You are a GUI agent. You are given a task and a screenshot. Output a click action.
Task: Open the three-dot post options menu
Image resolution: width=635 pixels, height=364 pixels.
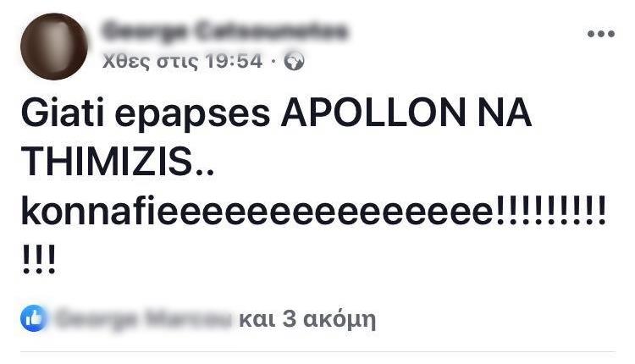coord(601,34)
